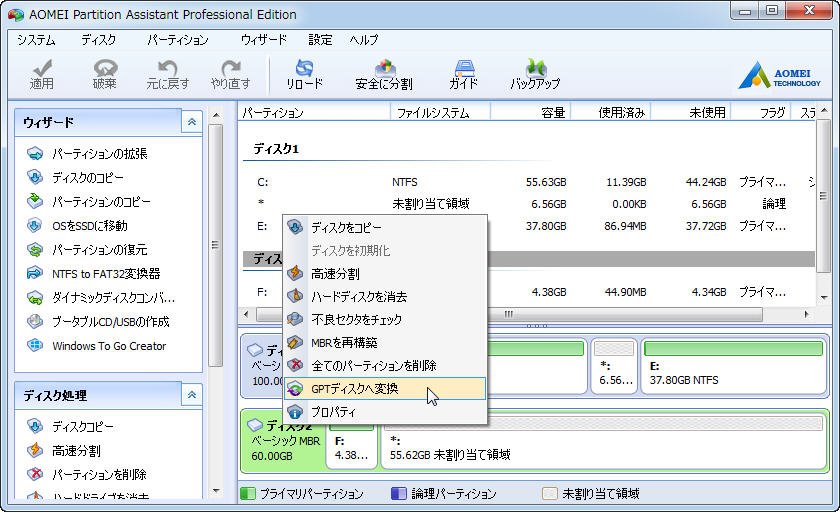Choose 高速分割 from the context menu
The image size is (840, 512).
tap(385, 274)
